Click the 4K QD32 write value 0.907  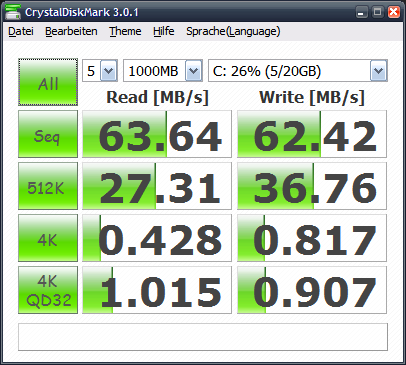(x=312, y=290)
